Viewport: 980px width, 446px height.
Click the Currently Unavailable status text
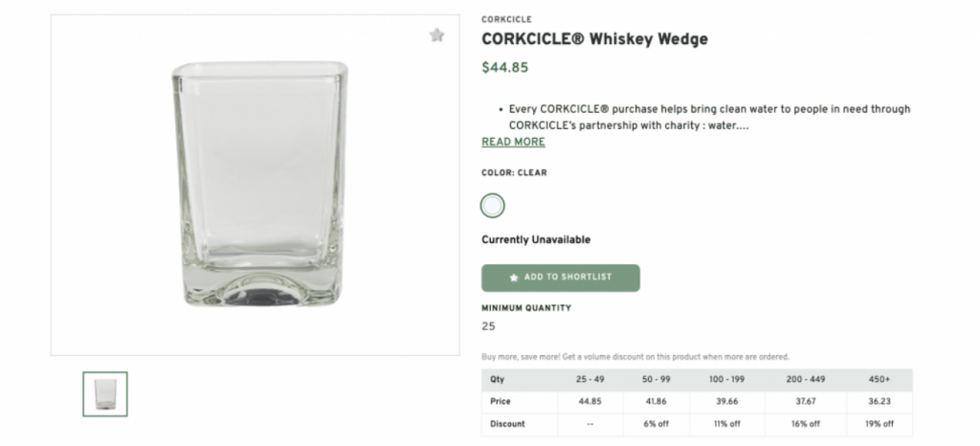click(x=535, y=239)
